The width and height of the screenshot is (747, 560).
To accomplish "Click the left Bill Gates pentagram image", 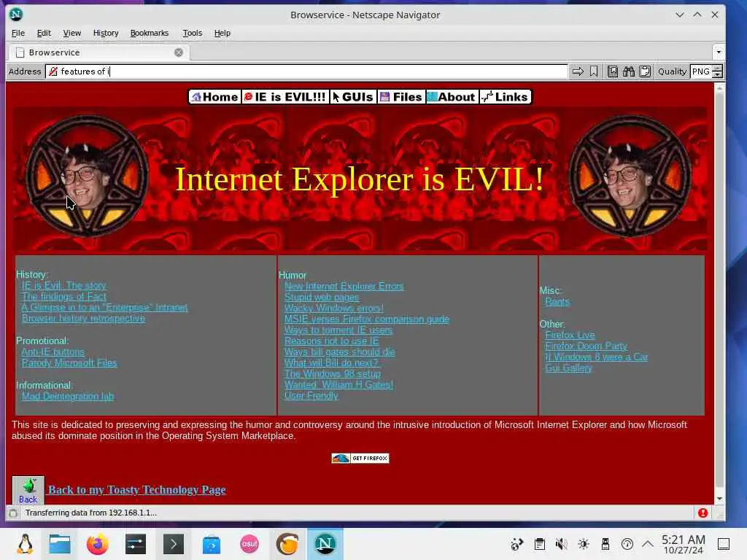I will [87, 176].
